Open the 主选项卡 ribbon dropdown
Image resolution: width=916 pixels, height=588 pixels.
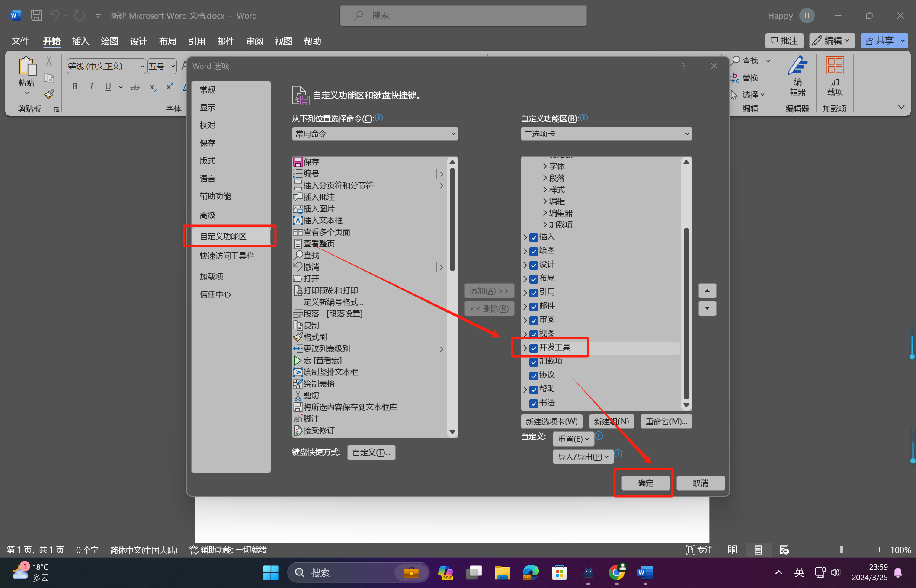click(606, 134)
